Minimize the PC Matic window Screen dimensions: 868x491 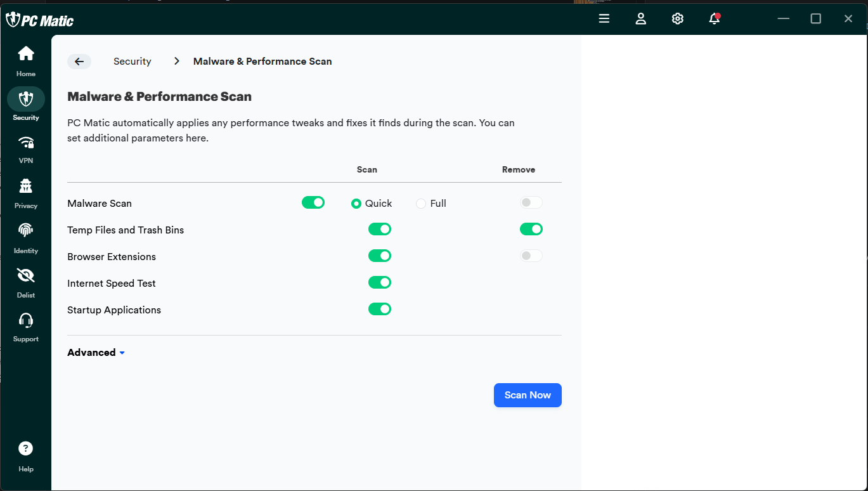coord(784,19)
